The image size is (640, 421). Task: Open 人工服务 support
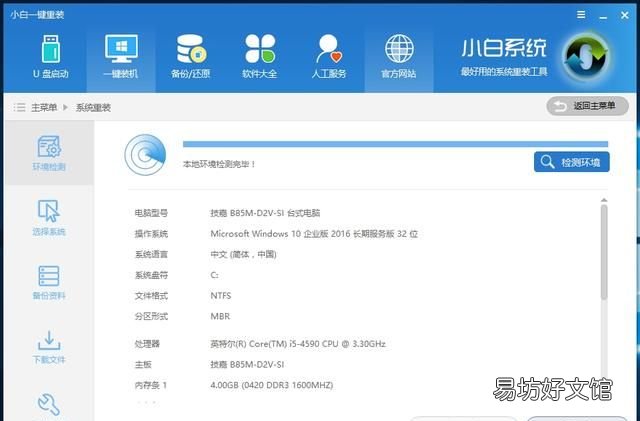pyautogui.click(x=329, y=57)
